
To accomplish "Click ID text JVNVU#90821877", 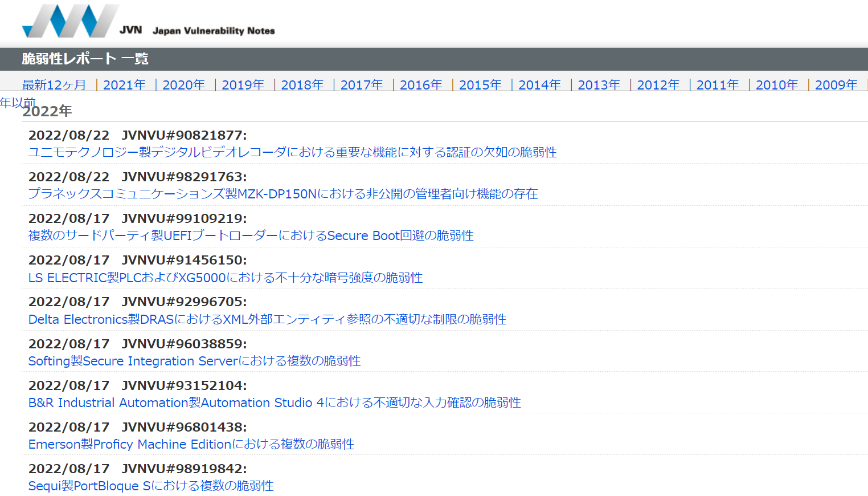I will 184,135.
